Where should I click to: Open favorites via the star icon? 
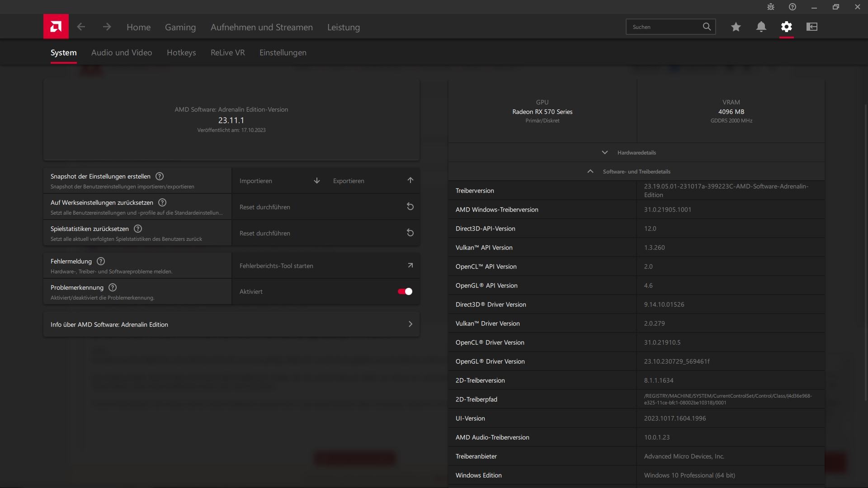(x=736, y=27)
